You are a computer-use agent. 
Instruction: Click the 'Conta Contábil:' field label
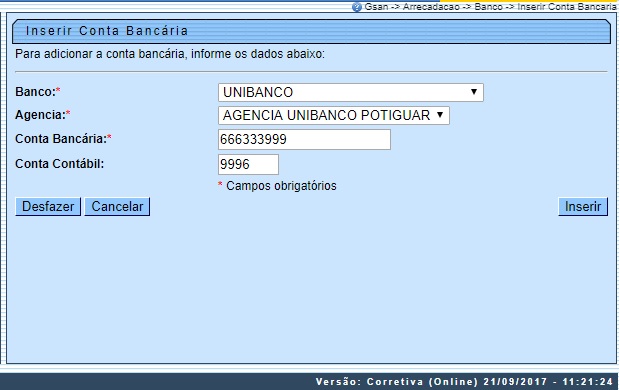(x=60, y=163)
